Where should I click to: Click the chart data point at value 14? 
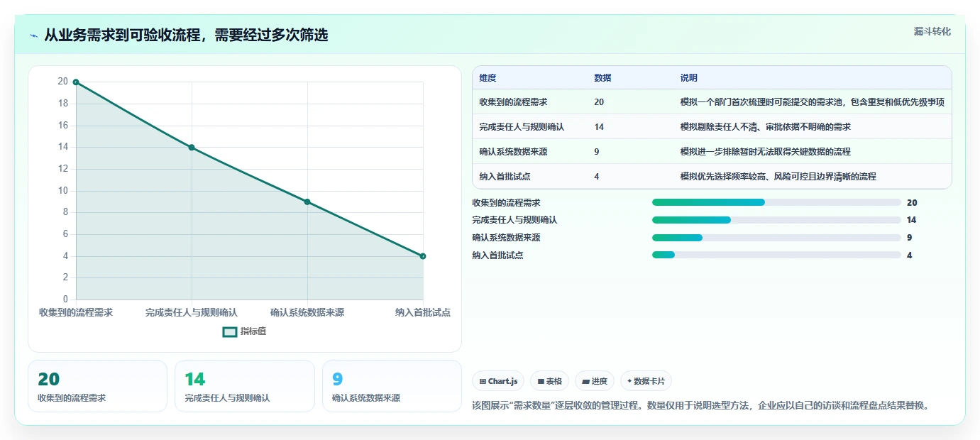tap(192, 148)
